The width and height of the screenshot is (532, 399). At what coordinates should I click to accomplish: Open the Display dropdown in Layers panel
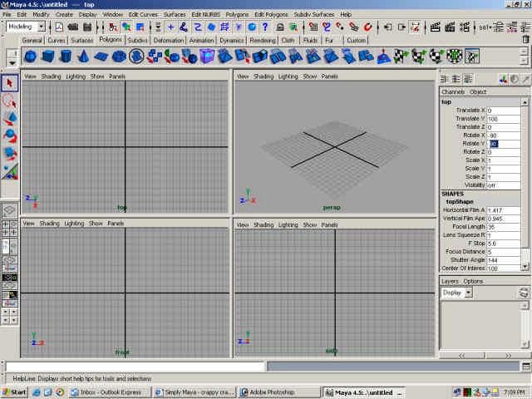[x=456, y=293]
